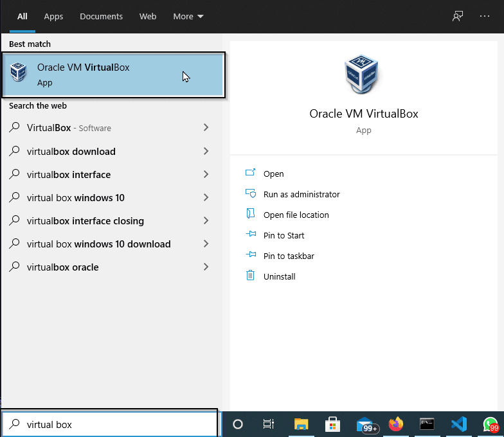504x437 pixels.
Task: Click the VirtualBox cube icon in Best match
Action: [x=18, y=72]
